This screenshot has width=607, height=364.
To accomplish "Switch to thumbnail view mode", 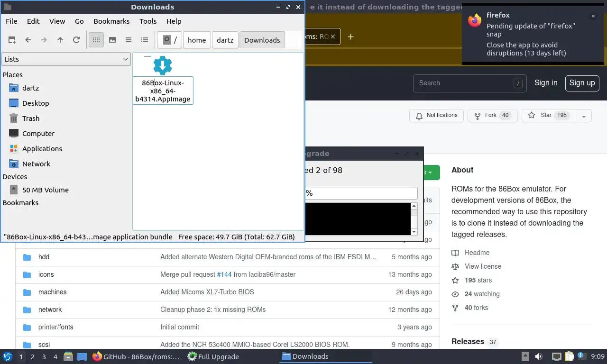I will 112,40.
